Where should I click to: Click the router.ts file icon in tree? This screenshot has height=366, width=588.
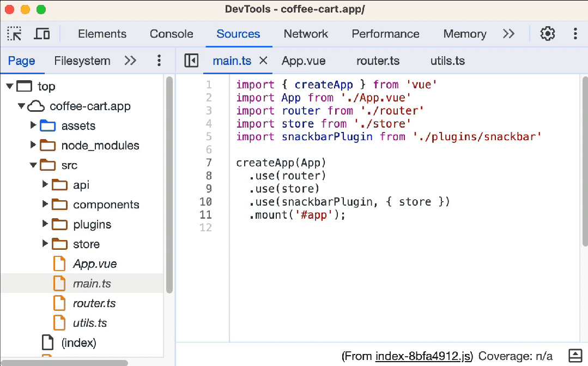(x=59, y=303)
